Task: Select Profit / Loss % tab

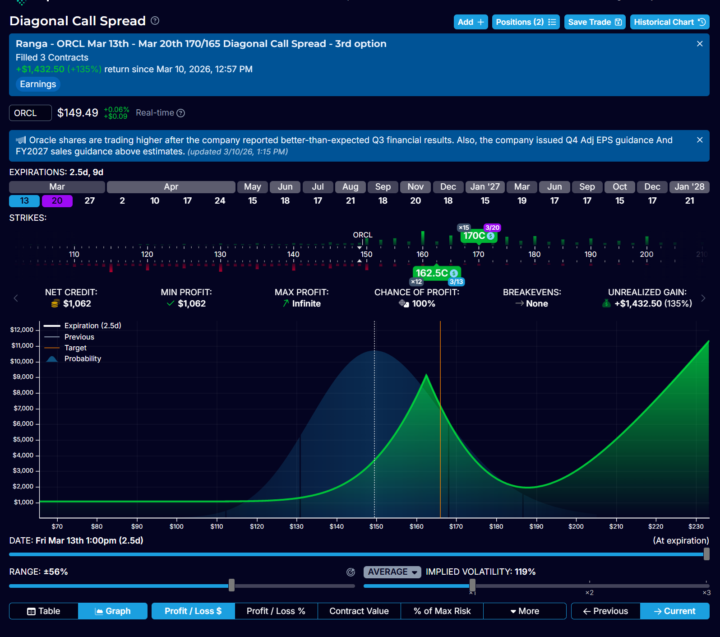Action: (276, 611)
